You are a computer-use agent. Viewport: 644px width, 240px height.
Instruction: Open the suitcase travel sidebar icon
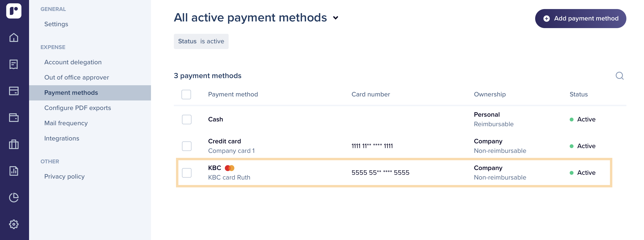pos(14,144)
